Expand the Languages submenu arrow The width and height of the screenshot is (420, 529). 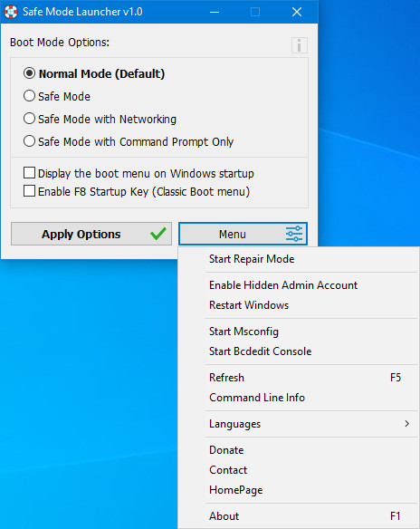(406, 423)
